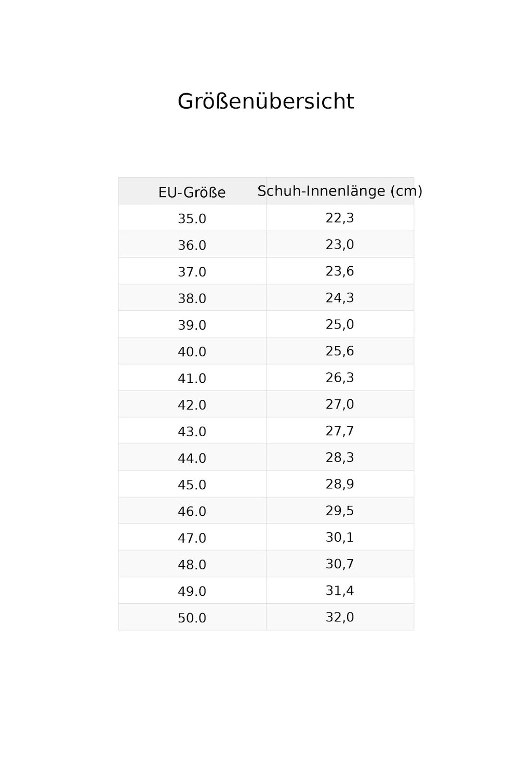Click the 22,3 inner length cell
The image size is (532, 769).
pyautogui.click(x=340, y=218)
